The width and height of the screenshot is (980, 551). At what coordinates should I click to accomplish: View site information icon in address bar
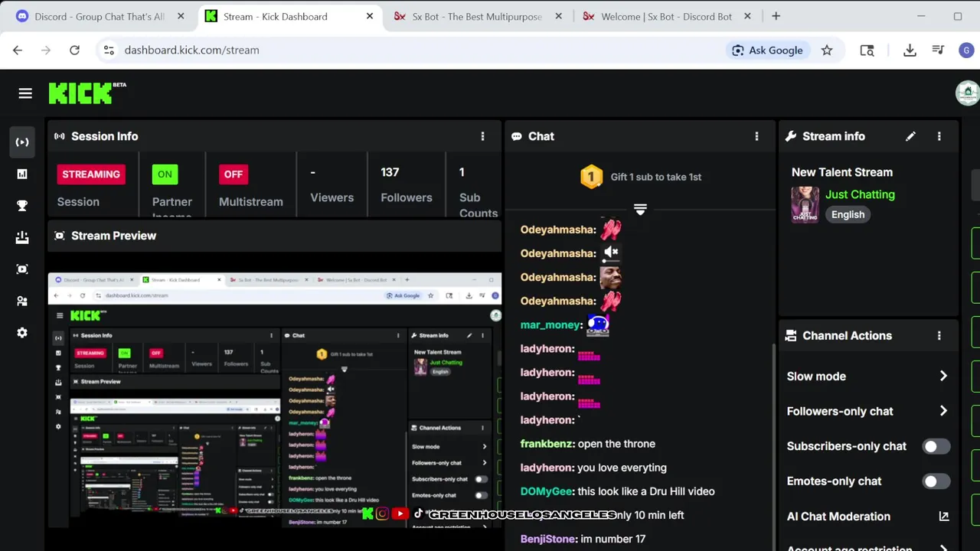pos(109,50)
